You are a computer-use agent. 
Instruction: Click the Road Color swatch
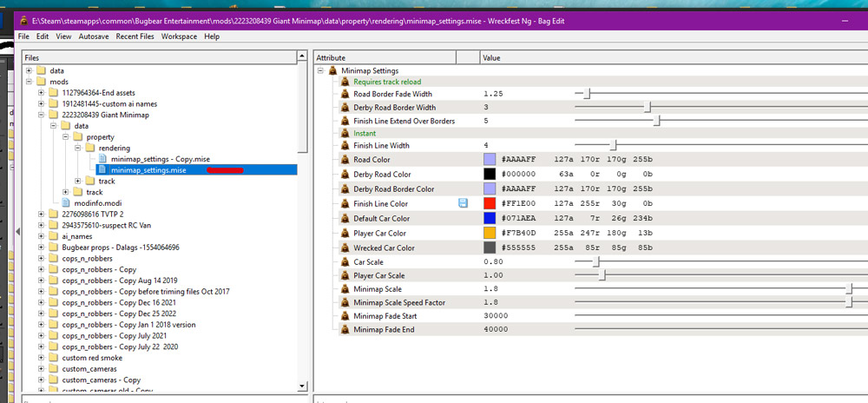tap(490, 160)
